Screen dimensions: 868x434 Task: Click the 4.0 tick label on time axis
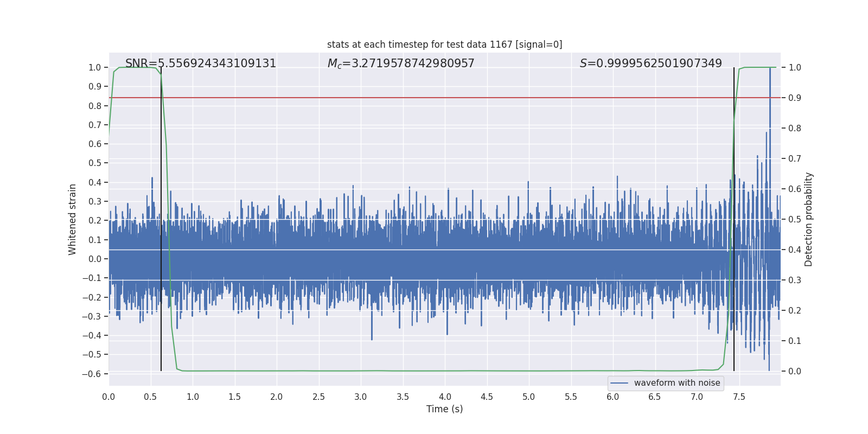(445, 397)
